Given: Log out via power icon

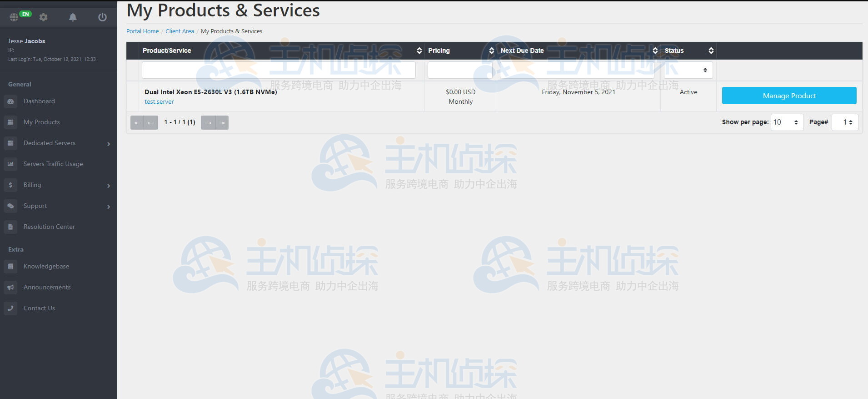Looking at the screenshot, I should [x=102, y=17].
